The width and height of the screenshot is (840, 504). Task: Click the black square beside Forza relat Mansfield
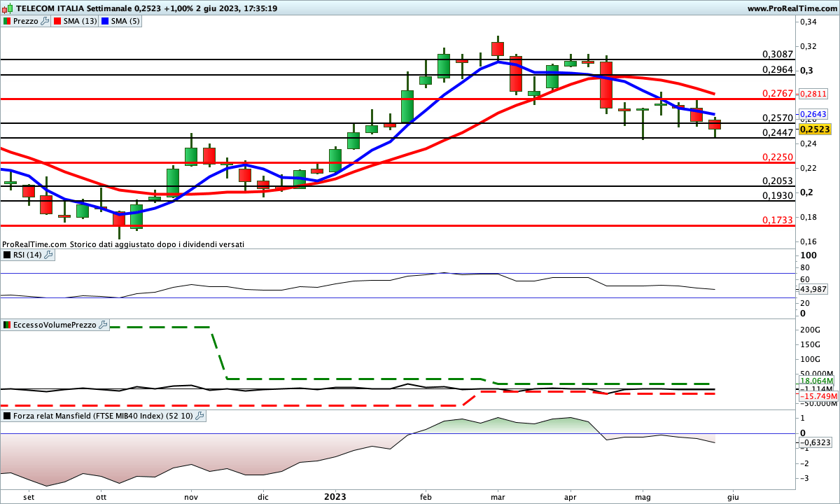point(7,416)
